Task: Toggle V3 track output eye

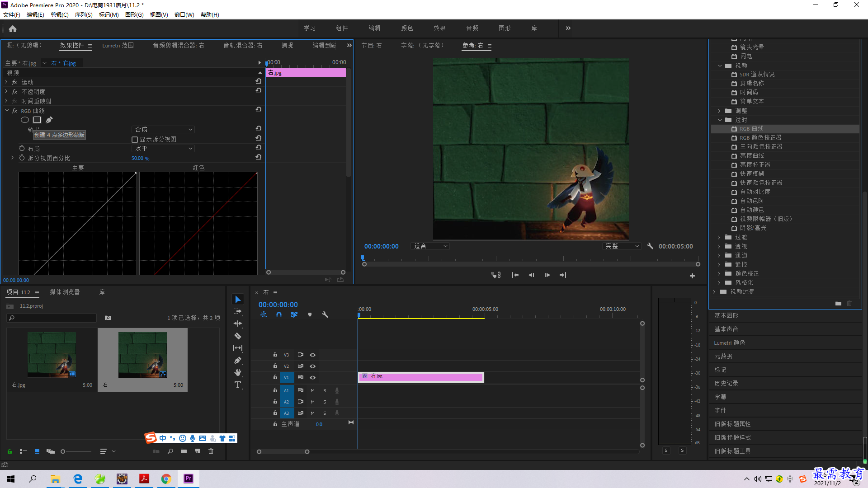Action: click(x=312, y=355)
